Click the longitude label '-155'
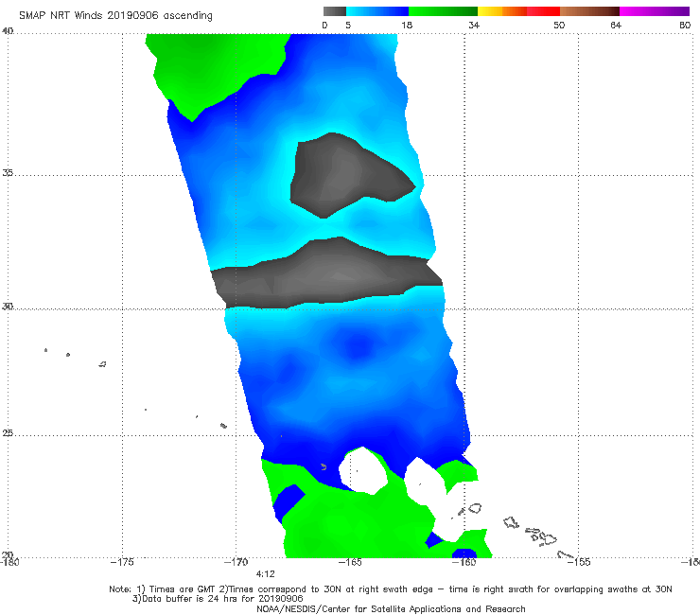Viewport: 700px width, 615px height. click(579, 562)
